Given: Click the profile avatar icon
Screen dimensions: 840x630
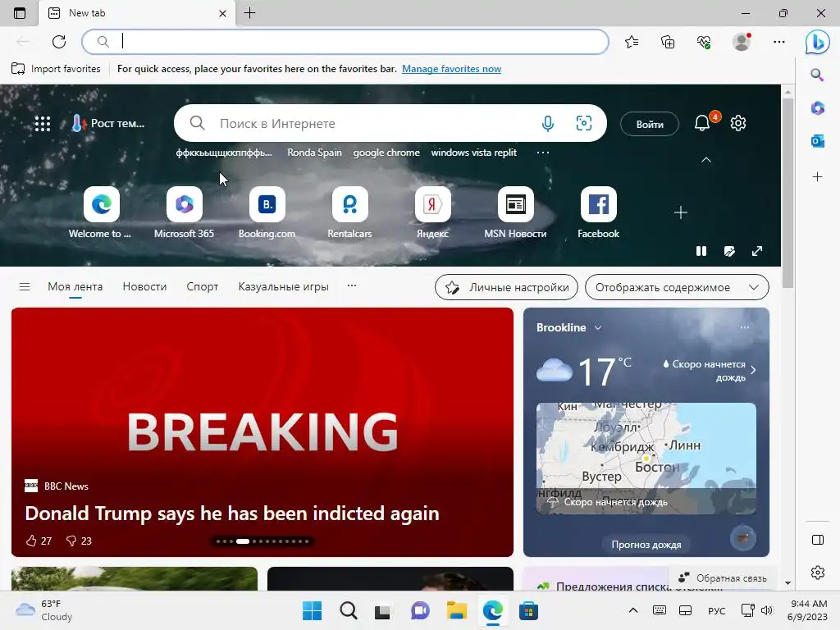Looking at the screenshot, I should click(x=742, y=41).
